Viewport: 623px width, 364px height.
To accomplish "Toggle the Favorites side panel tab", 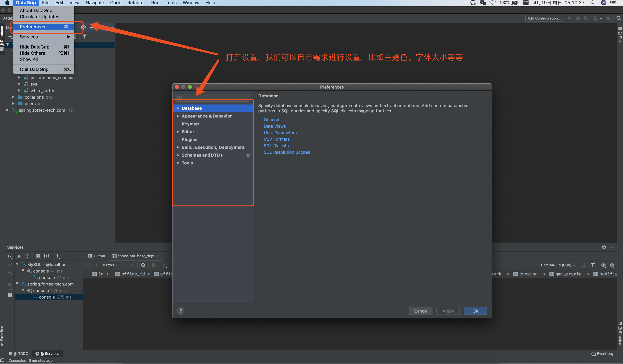I will (2, 336).
